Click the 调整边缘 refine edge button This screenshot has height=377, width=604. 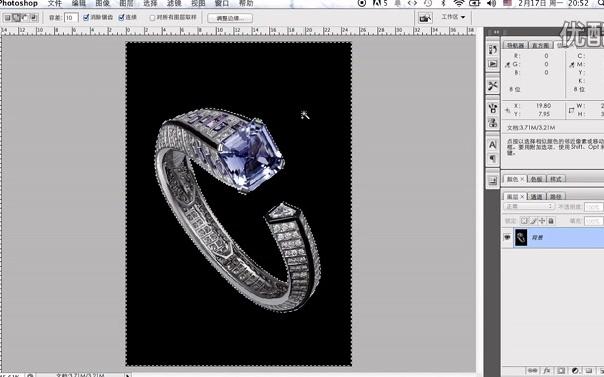(230, 18)
